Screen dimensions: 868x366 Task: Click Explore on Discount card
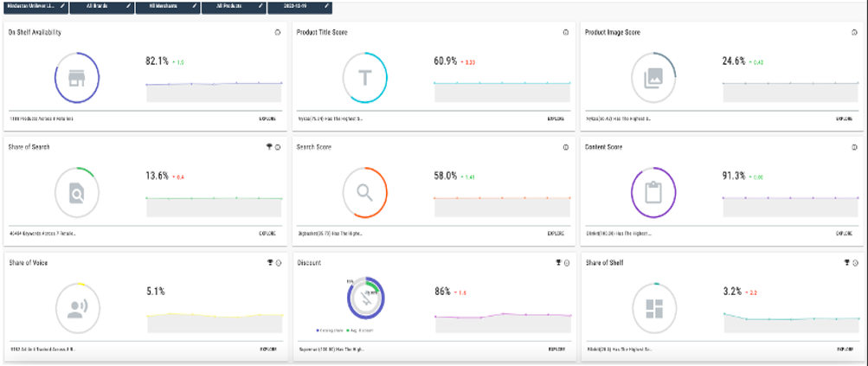(556, 350)
